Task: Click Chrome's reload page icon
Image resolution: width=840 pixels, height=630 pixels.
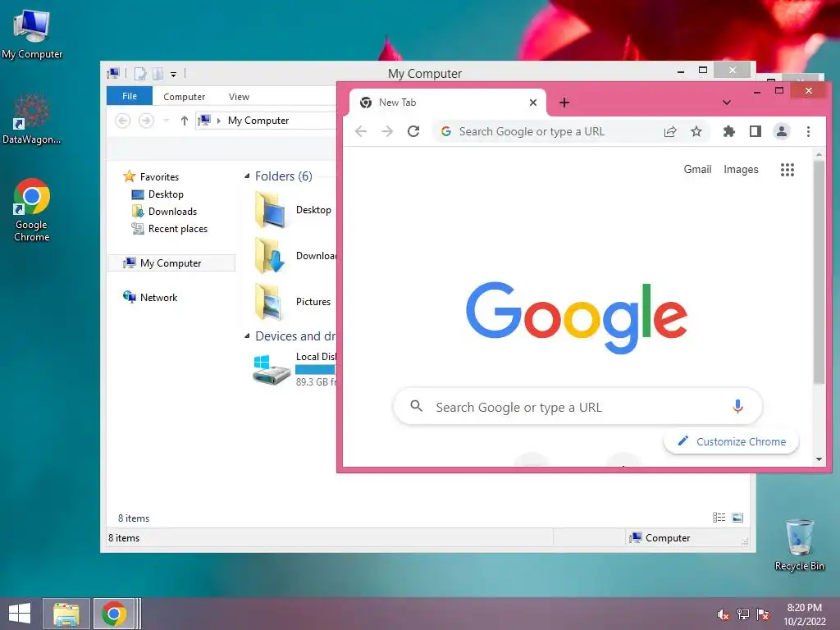Action: coord(413,131)
